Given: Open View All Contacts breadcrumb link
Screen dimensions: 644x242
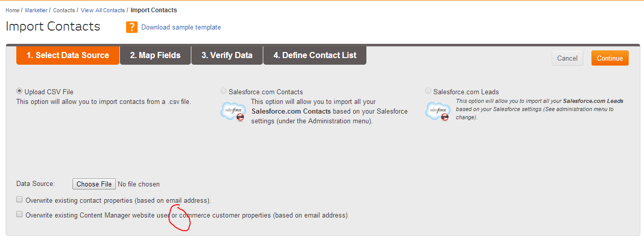Looking at the screenshot, I should click(103, 10).
